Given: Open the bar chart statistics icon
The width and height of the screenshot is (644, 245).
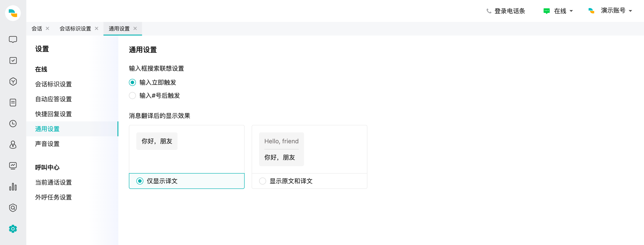Looking at the screenshot, I should (x=13, y=187).
